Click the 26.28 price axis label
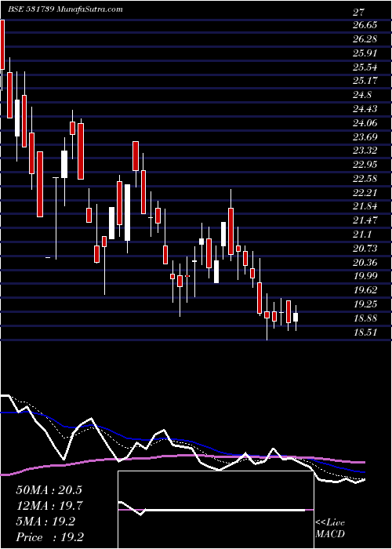The image size is (392, 549). (x=365, y=39)
